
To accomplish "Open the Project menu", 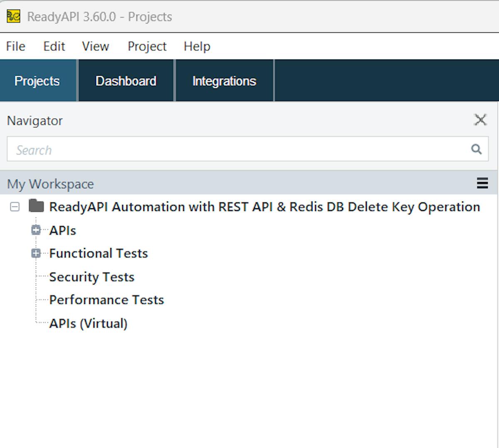I will click(x=147, y=46).
